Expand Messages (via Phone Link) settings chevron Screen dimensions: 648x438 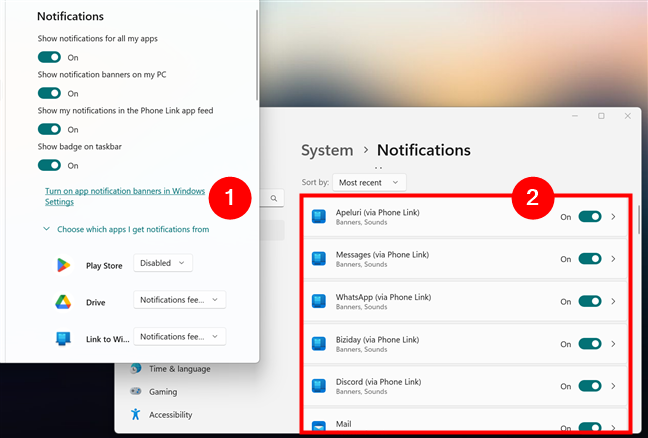[614, 259]
